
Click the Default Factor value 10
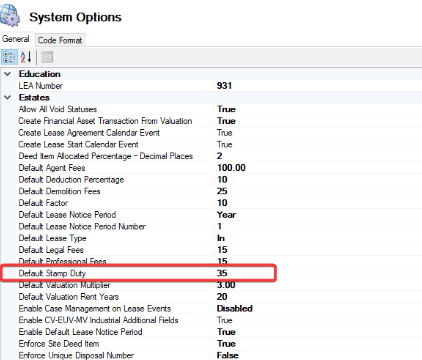pos(222,203)
